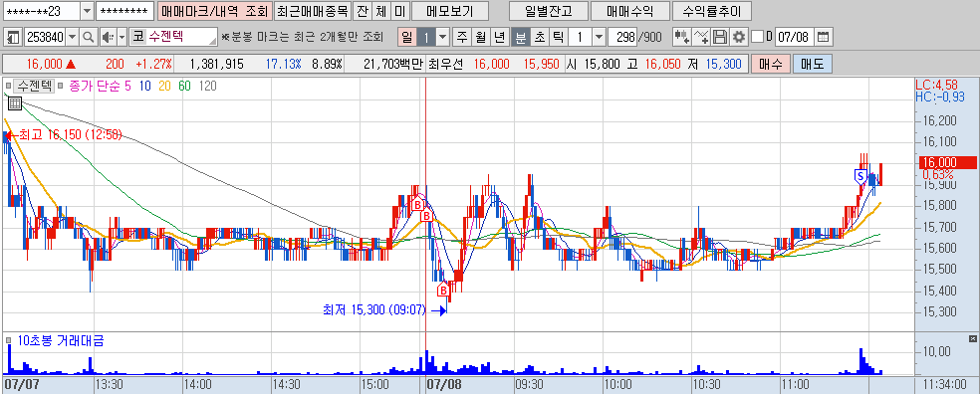Open the 미 tab
Viewport: 980px width, 394px height.
tap(399, 11)
